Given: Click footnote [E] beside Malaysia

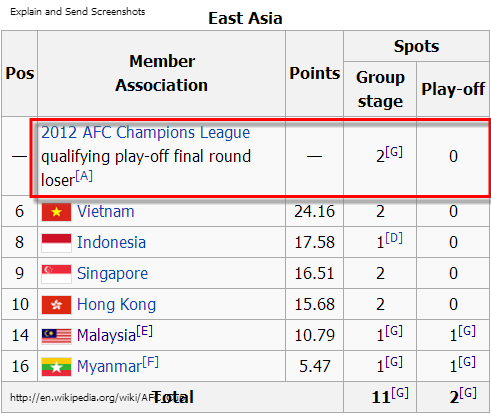Looking at the screenshot, I should pyautogui.click(x=144, y=331).
